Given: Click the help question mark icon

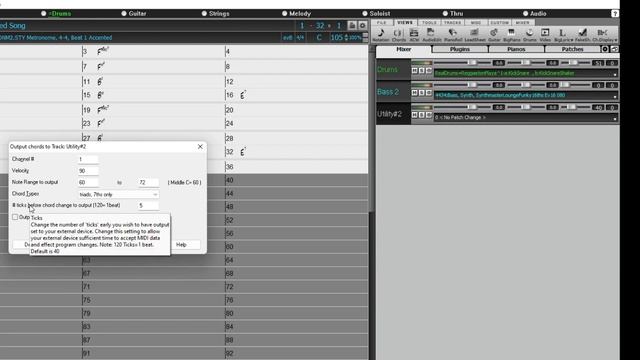Looking at the screenshot, I should click(x=615, y=13).
